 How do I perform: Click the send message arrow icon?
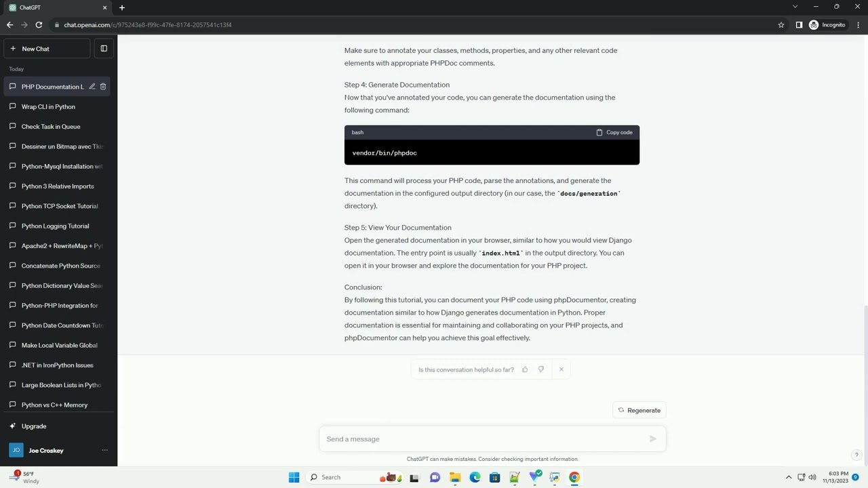(x=652, y=439)
